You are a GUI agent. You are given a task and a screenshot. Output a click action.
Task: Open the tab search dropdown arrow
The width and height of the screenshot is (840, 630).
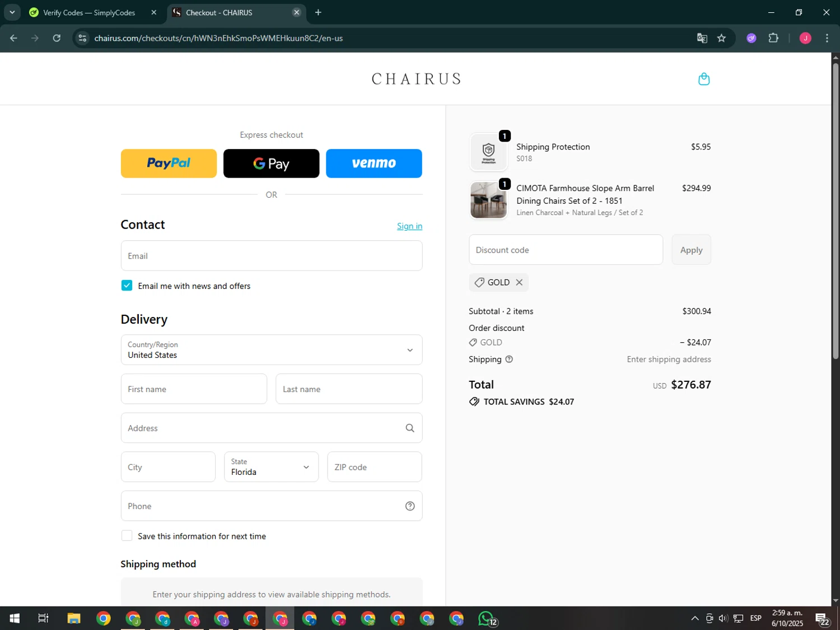(12, 12)
